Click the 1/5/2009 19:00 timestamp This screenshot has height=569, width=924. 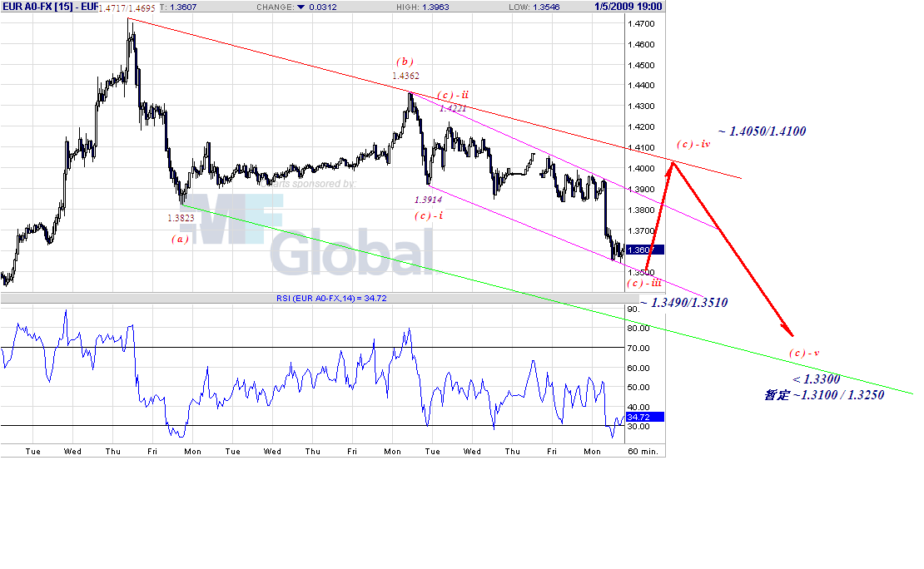[x=628, y=7]
